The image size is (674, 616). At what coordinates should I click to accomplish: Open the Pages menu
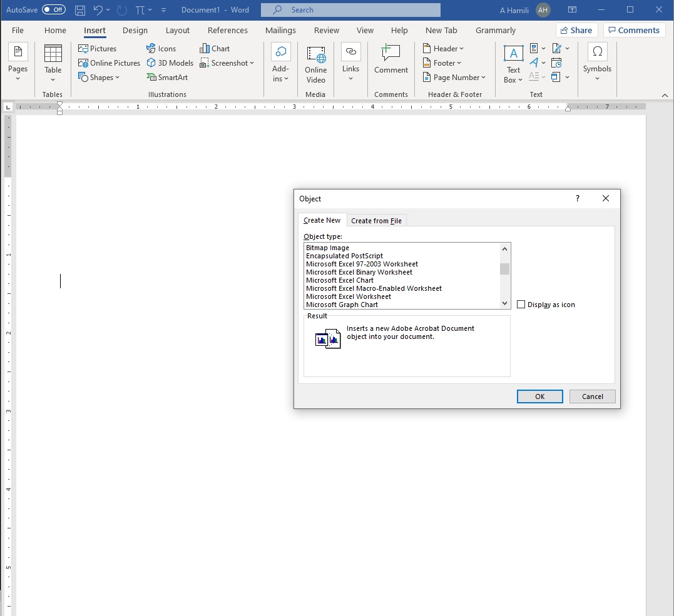point(18,63)
